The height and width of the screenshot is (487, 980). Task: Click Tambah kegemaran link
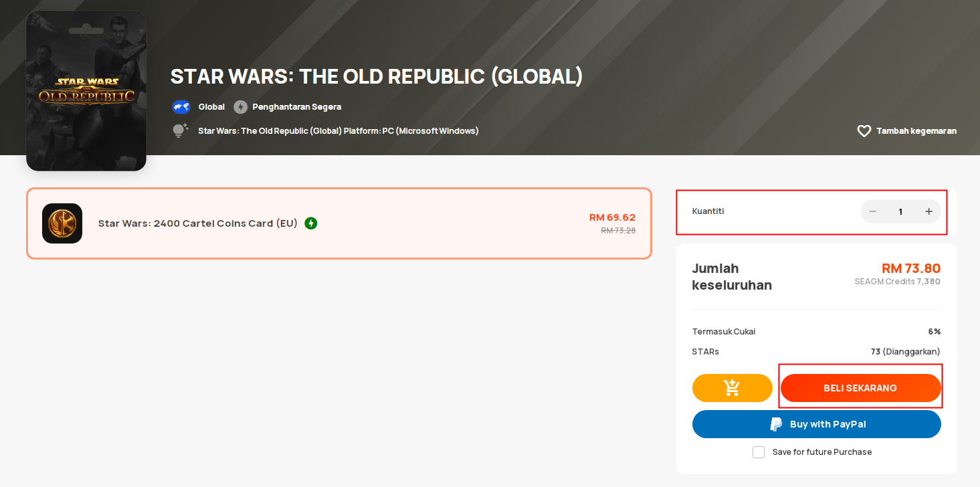point(916,131)
